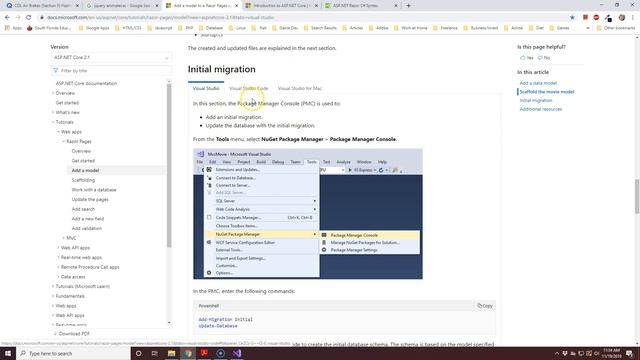
Task: Select the Visual Studio tab
Action: (206, 88)
